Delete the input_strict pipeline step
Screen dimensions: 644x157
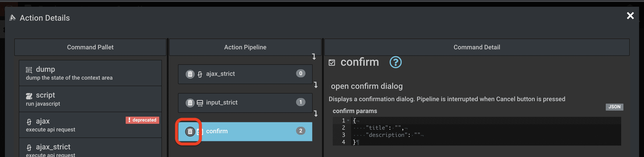point(190,102)
